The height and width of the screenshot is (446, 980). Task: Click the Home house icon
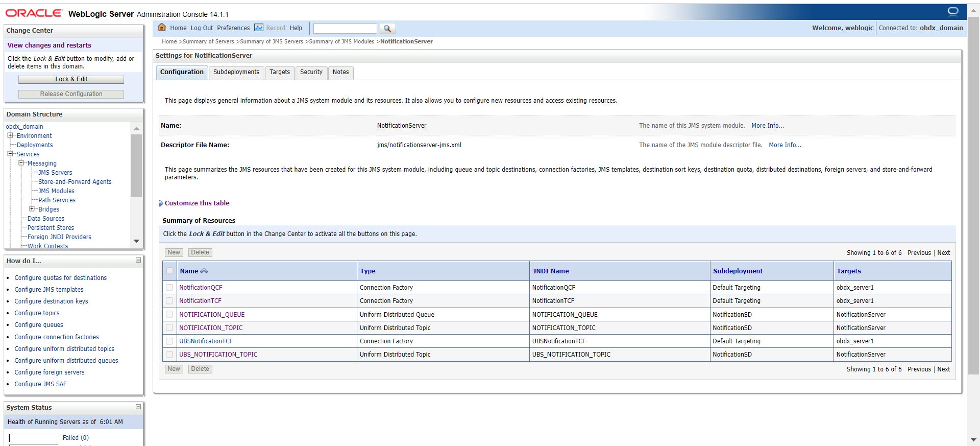pos(162,28)
